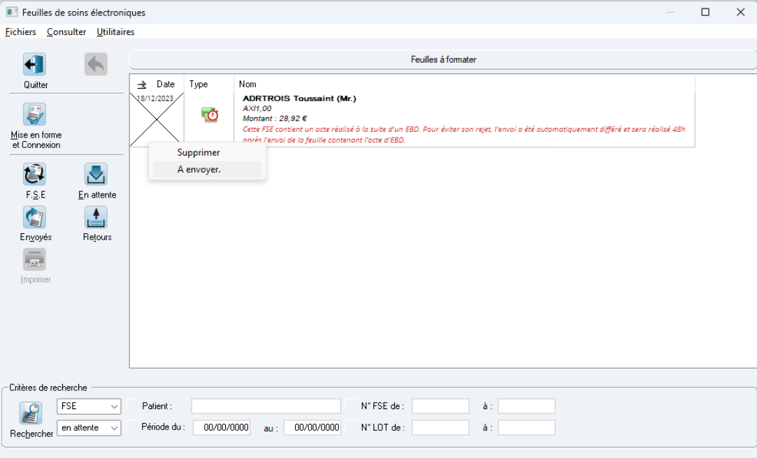Click the grey back arrow icon
Viewport: 757px width, 458px height.
click(x=96, y=65)
